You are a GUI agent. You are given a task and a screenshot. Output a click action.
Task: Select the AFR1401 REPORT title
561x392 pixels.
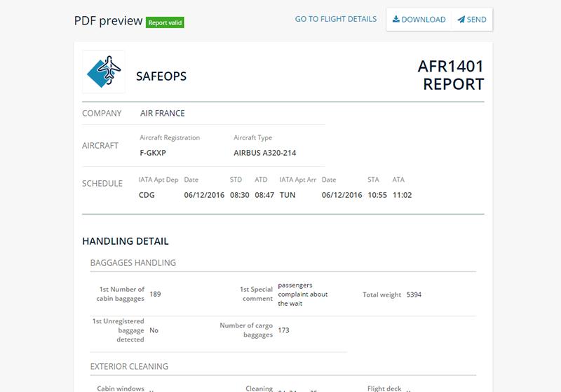tap(451, 75)
